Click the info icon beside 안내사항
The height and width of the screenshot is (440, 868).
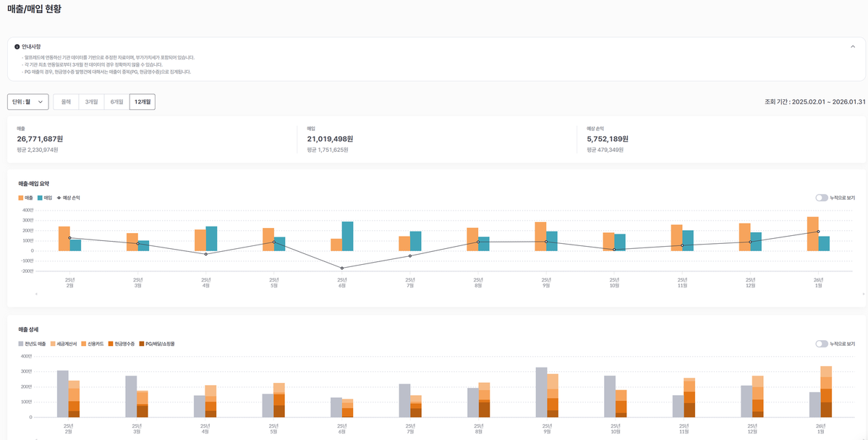(17, 46)
